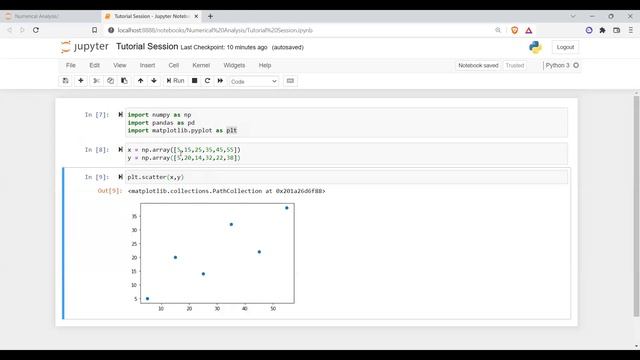Move selected cell up arrow
Viewport: 640px width, 360px height.
140,81
